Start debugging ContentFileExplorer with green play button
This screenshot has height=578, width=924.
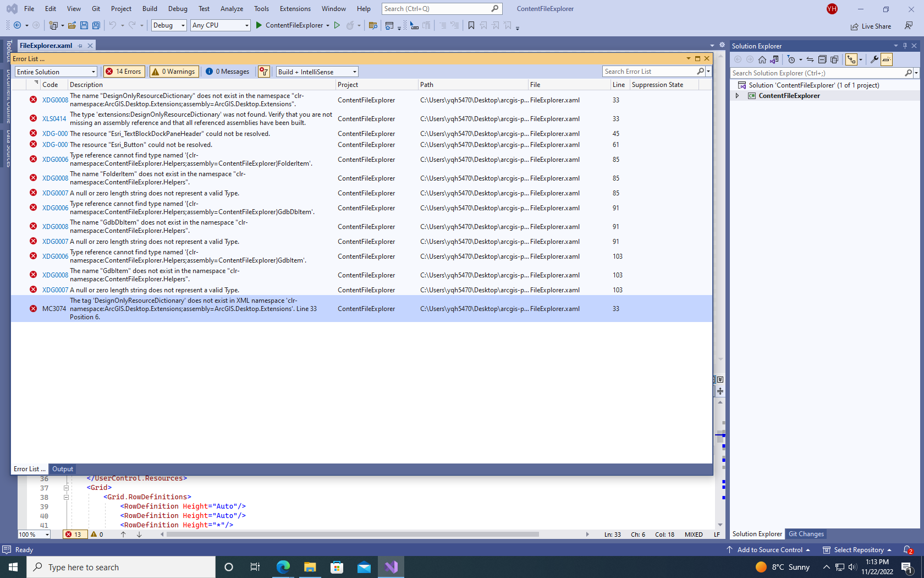258,25
